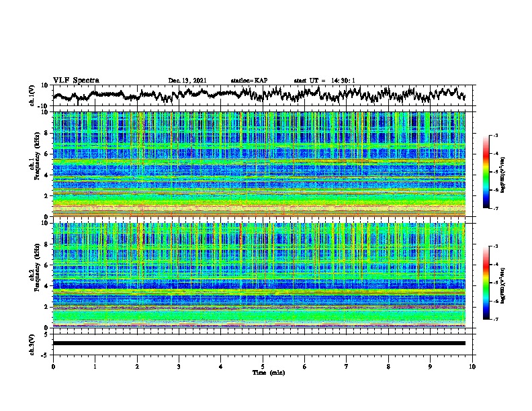
Task: Click the ch.1 spectrogram '10' kHz tick label
Action: click(x=45, y=112)
